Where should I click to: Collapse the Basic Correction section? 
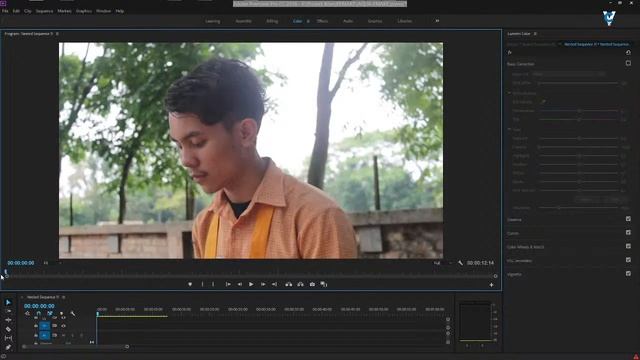(x=520, y=64)
